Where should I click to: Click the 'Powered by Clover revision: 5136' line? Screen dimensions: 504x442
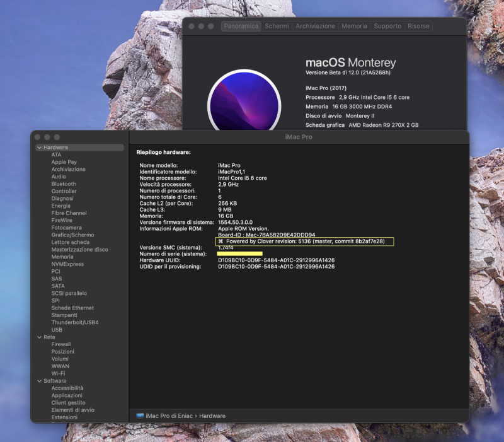click(x=305, y=241)
